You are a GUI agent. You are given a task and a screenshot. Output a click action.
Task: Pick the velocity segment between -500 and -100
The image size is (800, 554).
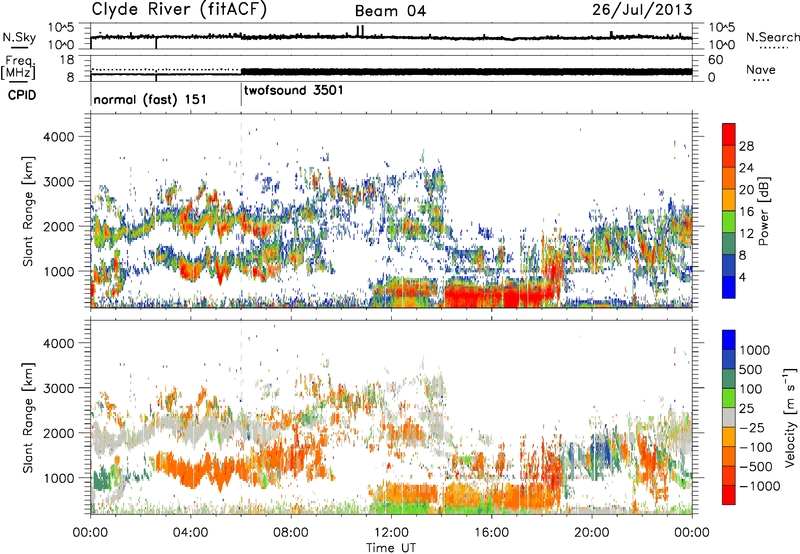729,457
